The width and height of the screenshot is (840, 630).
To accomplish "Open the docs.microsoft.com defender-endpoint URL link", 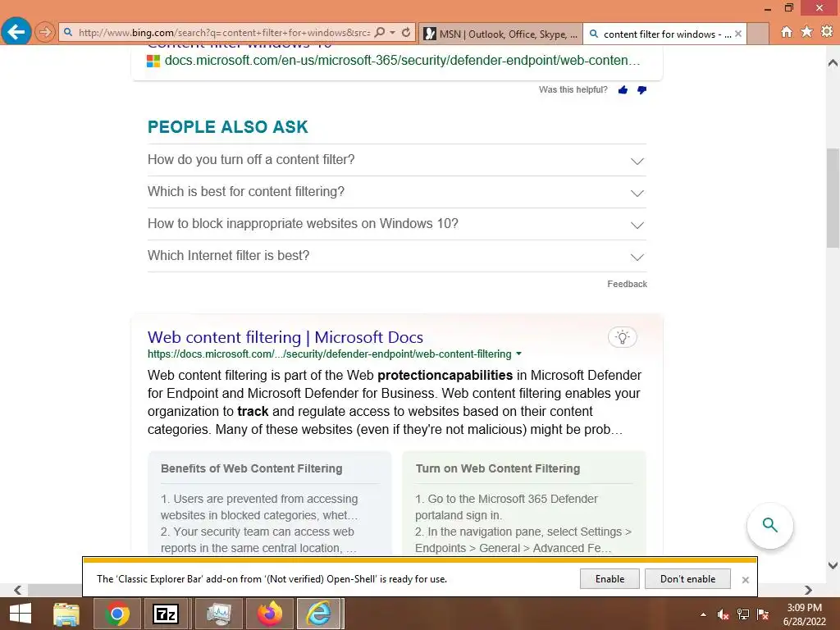I will tap(402, 61).
